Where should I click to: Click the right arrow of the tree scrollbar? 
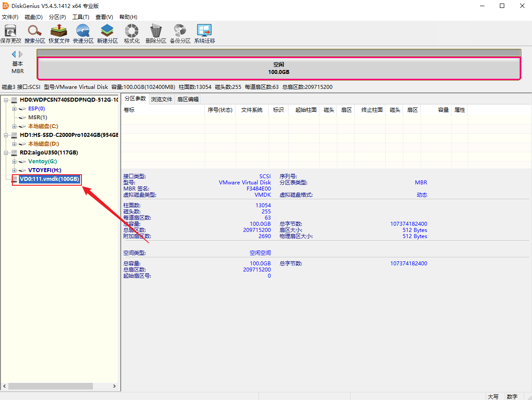(x=115, y=386)
